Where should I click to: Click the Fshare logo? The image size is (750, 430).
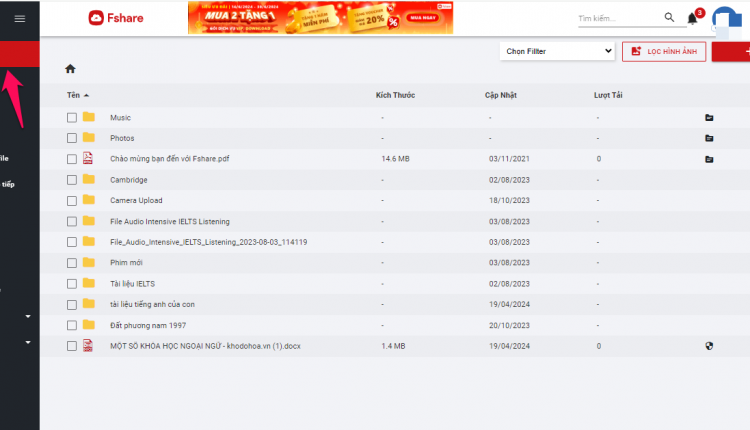[116, 18]
